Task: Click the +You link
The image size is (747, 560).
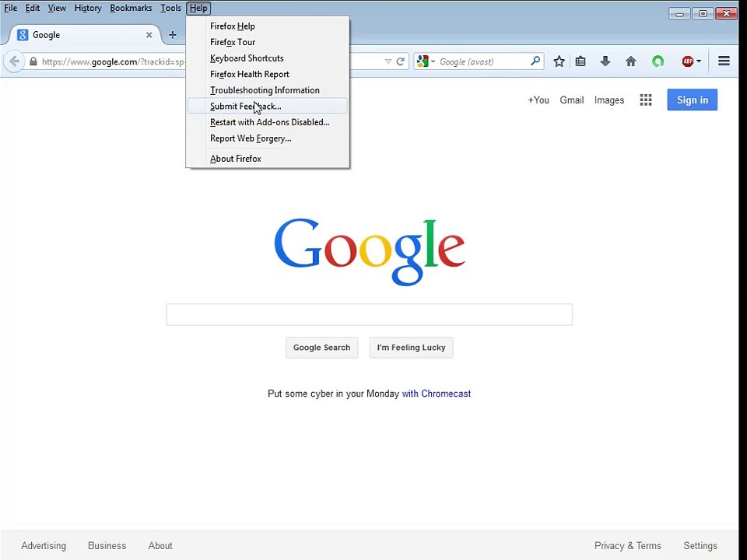Action: coord(538,100)
